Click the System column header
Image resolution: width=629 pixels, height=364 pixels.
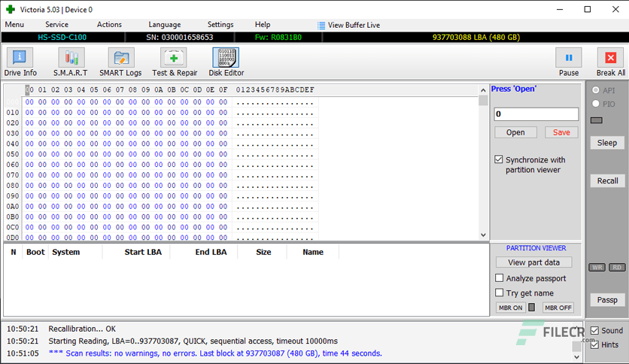[65, 252]
